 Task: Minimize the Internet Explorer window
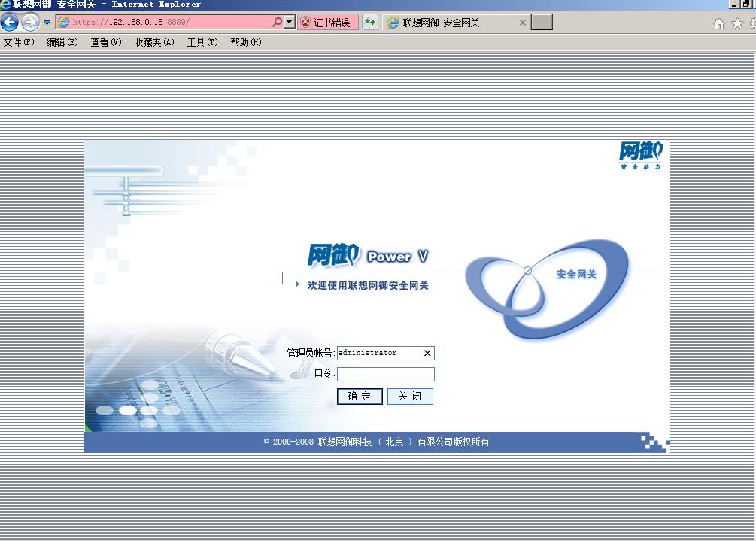734,5
